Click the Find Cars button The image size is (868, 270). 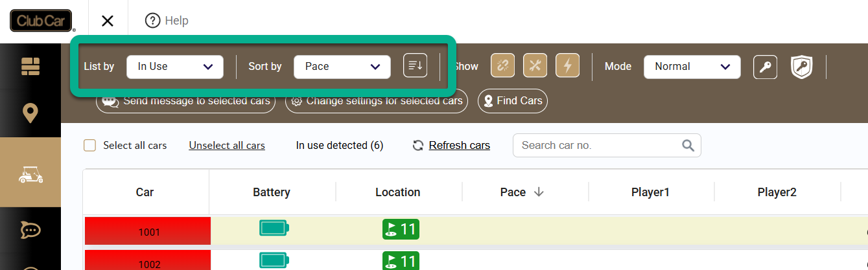pyautogui.click(x=513, y=101)
